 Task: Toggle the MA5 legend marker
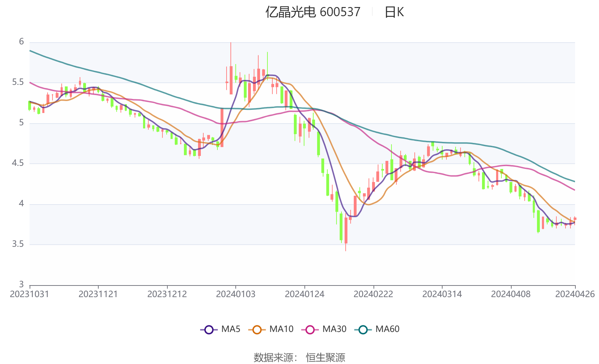209,330
